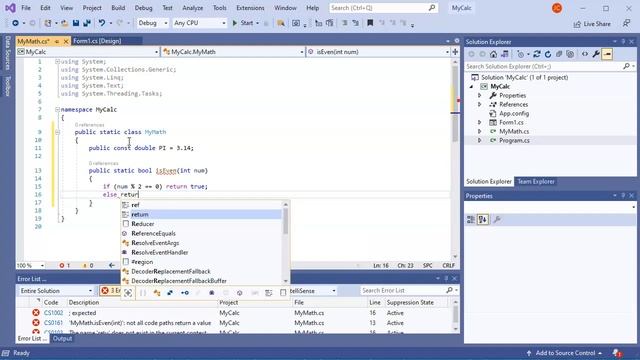Click the wrench Properties icon in Solution Explorer toolbar
640x360 pixels.
click(596, 54)
